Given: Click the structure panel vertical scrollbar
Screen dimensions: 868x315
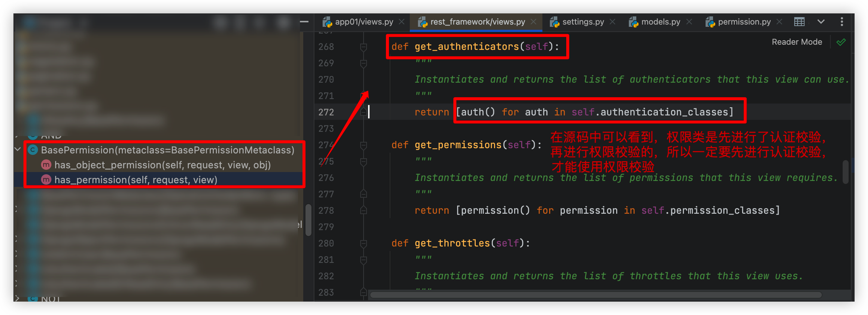Looking at the screenshot, I should [308, 220].
